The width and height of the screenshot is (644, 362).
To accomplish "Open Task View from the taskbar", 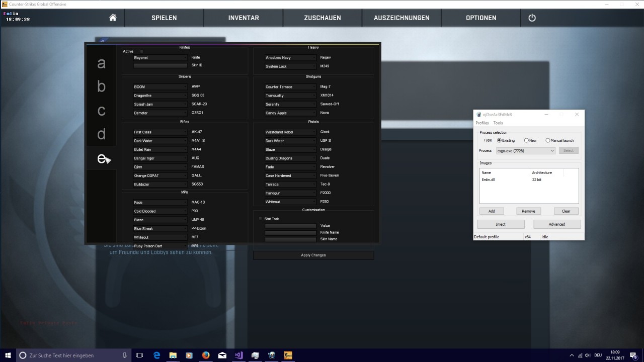I will pos(140,355).
